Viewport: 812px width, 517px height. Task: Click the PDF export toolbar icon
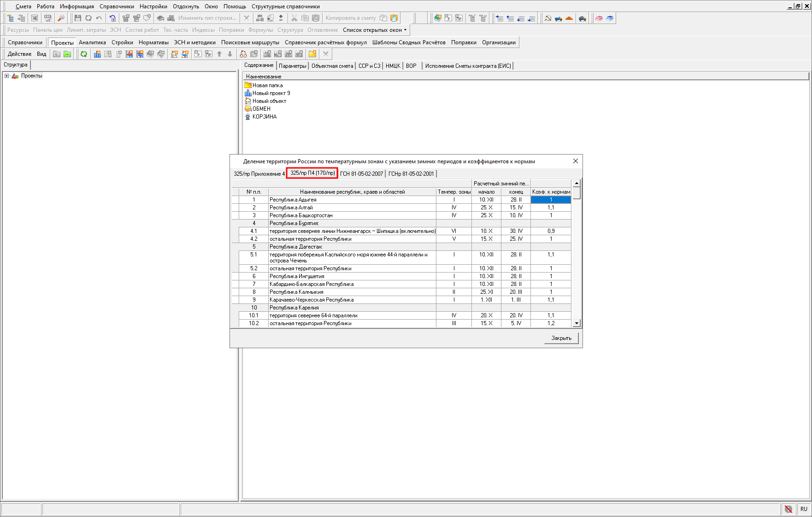pyautogui.click(x=47, y=18)
